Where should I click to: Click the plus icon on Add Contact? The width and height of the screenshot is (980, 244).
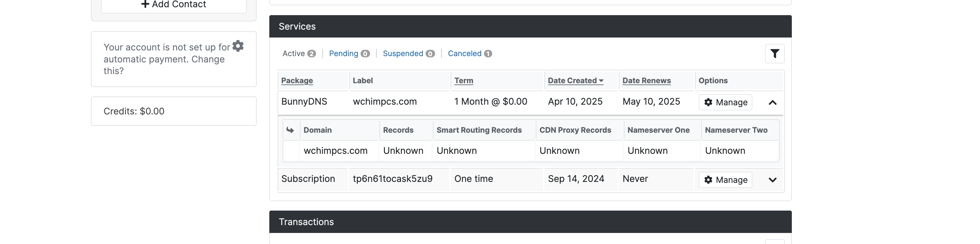tap(145, 4)
